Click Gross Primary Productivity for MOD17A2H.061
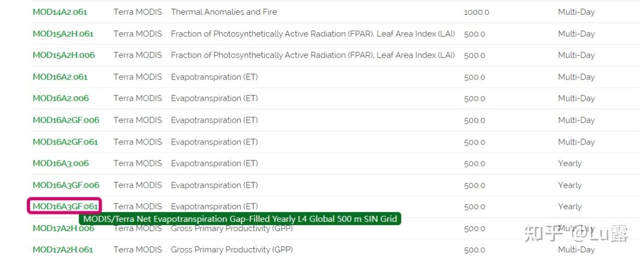The width and height of the screenshot is (644, 259). pos(232,250)
